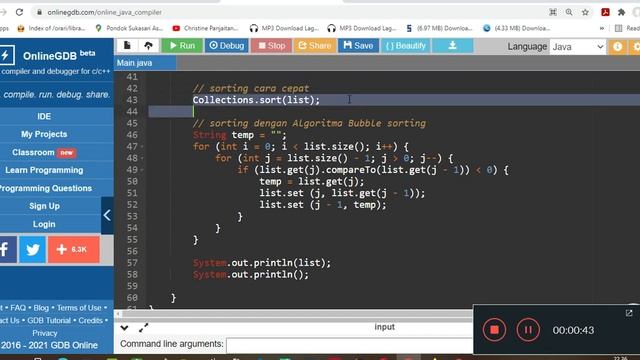
Task: Reload the browser page
Action: coord(19,12)
